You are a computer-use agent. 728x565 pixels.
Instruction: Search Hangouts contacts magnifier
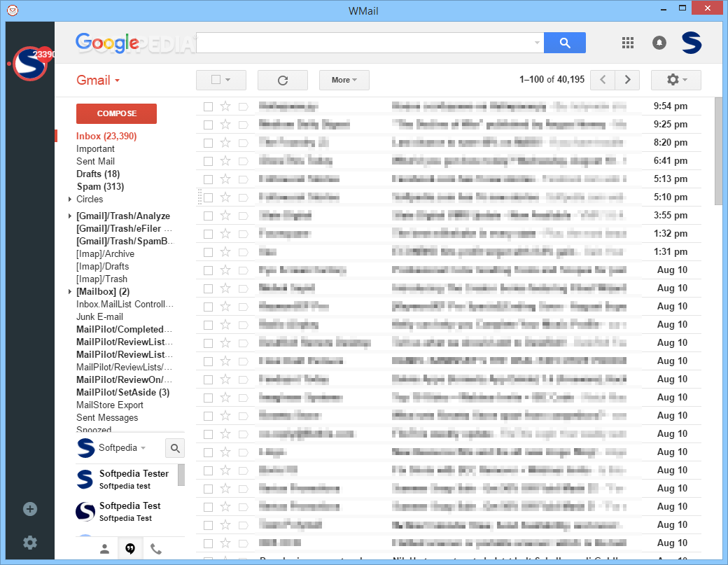pos(175,448)
